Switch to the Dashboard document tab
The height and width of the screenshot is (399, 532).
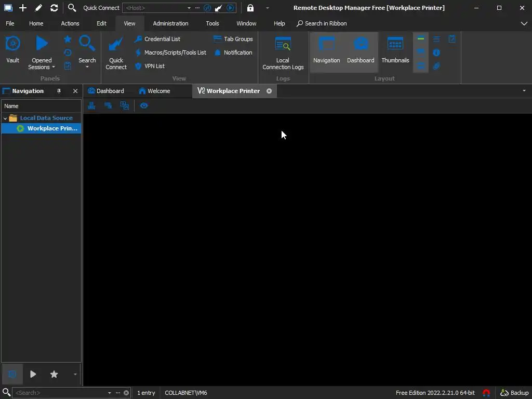[x=106, y=91]
